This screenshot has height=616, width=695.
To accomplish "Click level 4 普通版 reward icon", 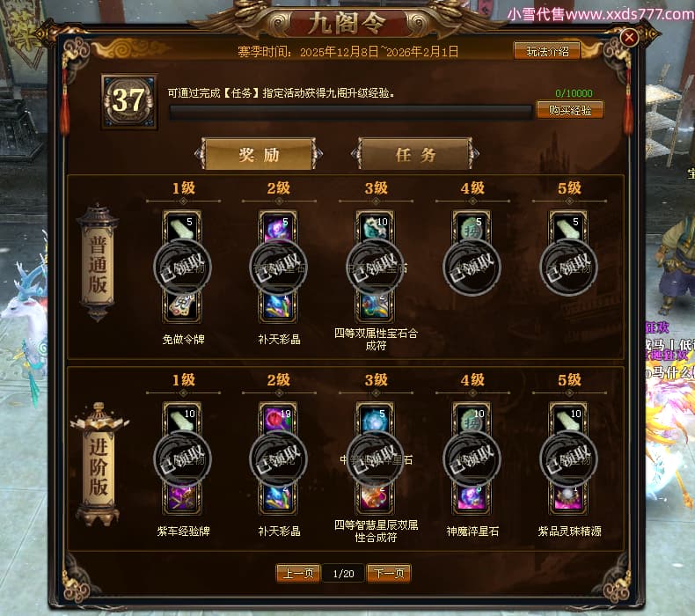I will (472, 228).
